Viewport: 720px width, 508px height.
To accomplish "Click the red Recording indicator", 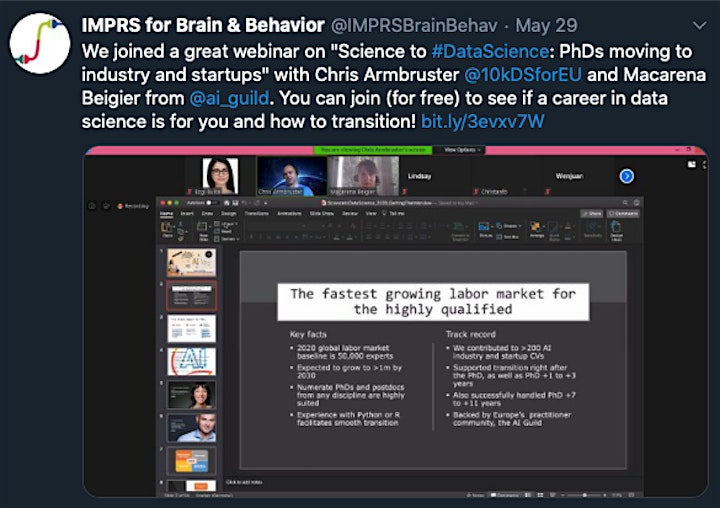I will coord(133,206).
